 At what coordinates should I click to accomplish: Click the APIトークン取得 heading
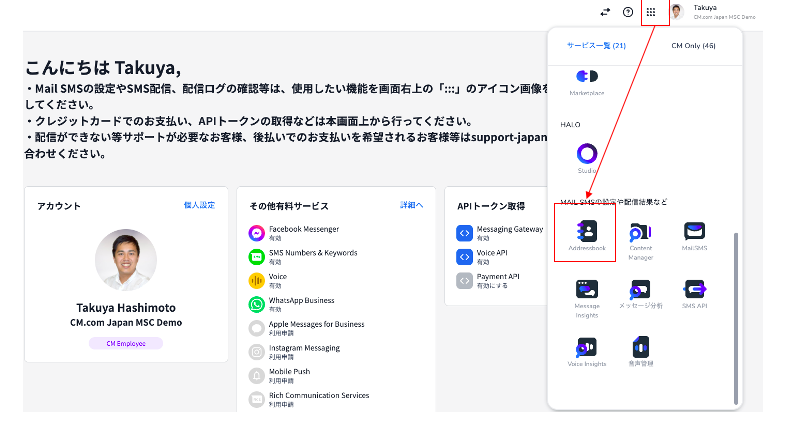click(491, 206)
